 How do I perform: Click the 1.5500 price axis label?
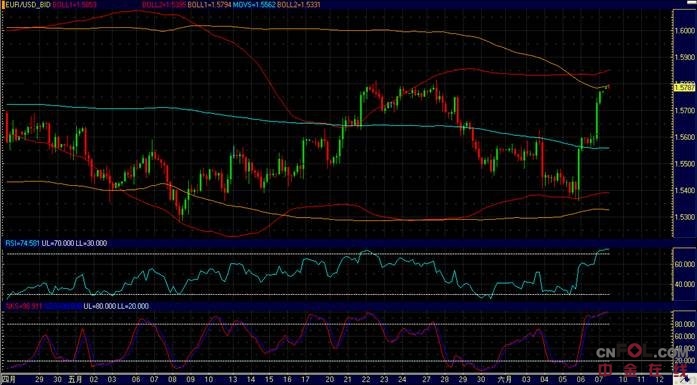coord(685,164)
